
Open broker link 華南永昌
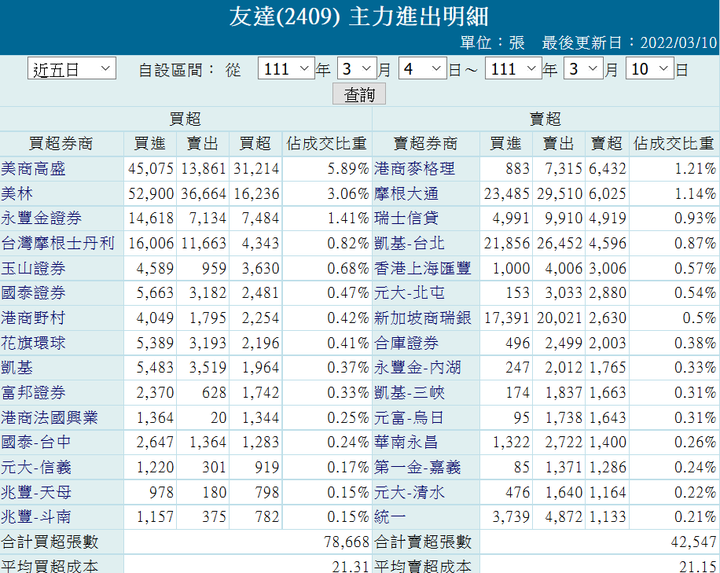point(406,442)
